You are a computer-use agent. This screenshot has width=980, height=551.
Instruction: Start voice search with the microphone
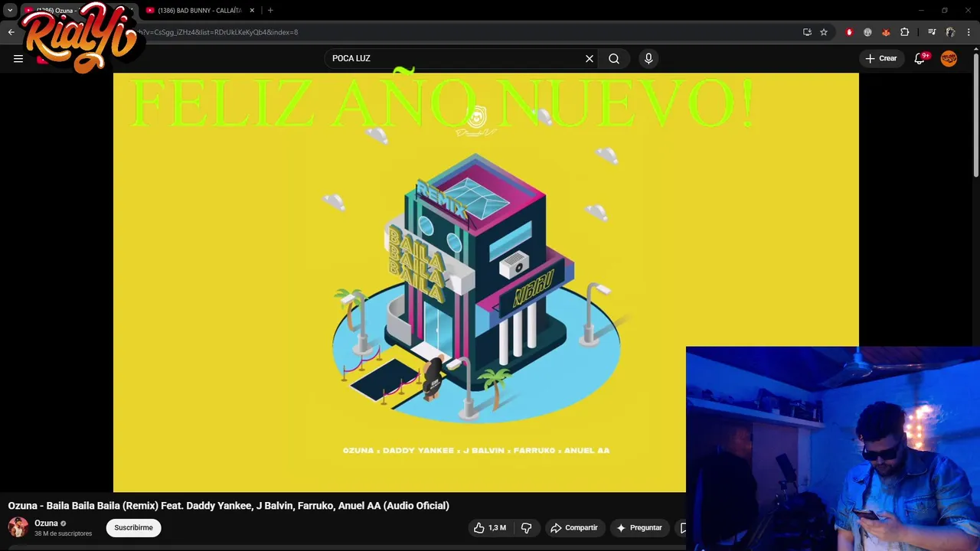[648, 58]
